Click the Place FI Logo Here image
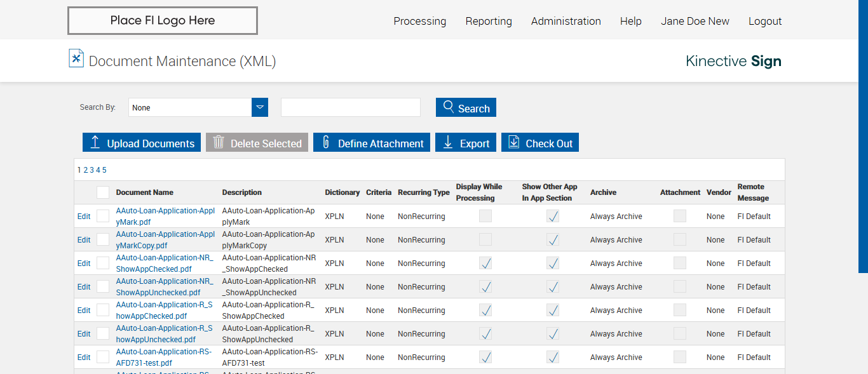The width and height of the screenshot is (868, 374). pos(163,21)
